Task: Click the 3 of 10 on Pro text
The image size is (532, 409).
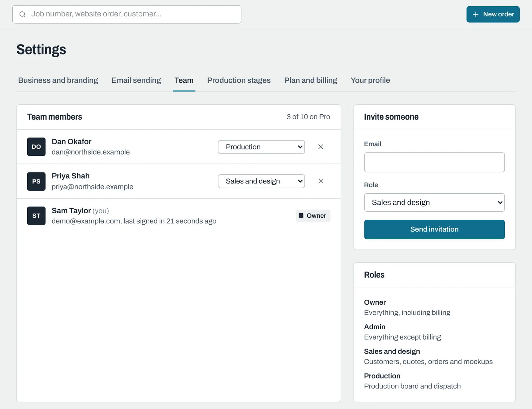Action: pos(308,117)
